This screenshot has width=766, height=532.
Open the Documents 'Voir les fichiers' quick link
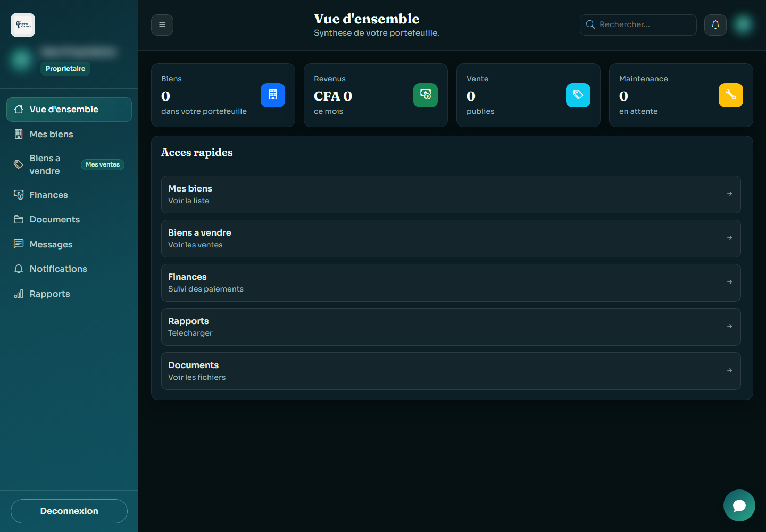[451, 371]
